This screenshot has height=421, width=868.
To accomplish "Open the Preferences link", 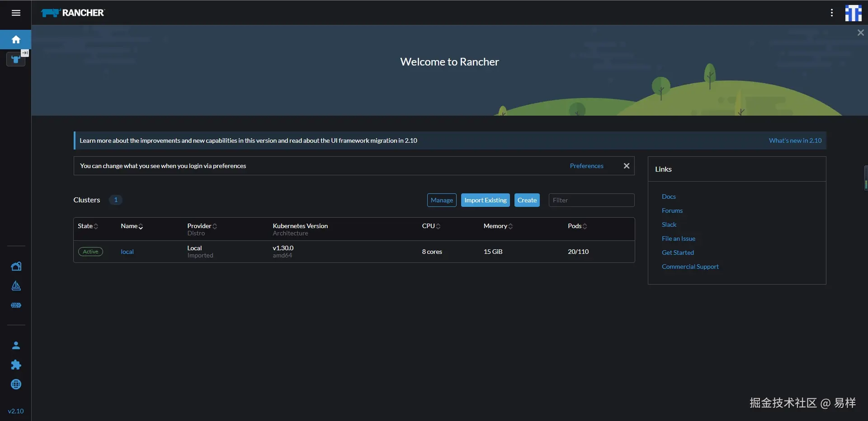I will tap(586, 166).
